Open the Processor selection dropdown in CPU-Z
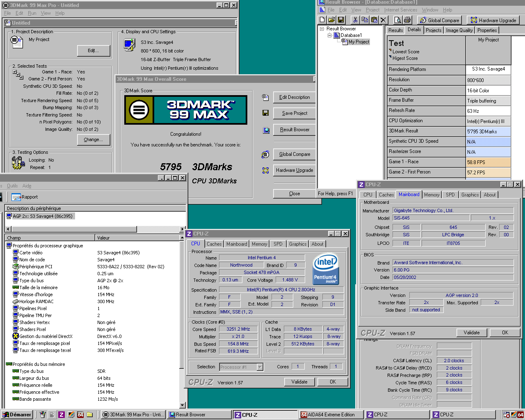Screen dimensions: 525x420 click(x=260, y=367)
